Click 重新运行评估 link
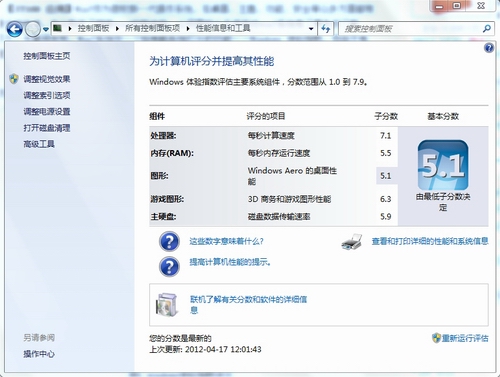The width and height of the screenshot is (500, 377). 465,338
